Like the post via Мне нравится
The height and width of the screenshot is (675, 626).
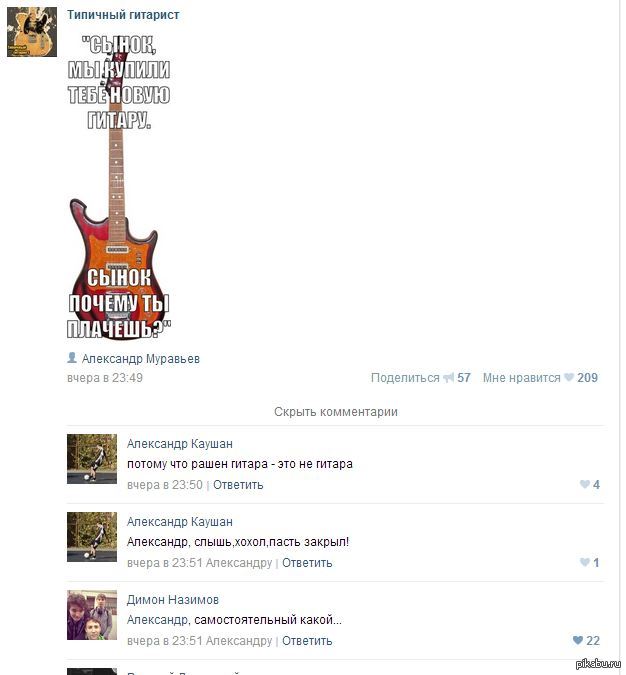521,378
